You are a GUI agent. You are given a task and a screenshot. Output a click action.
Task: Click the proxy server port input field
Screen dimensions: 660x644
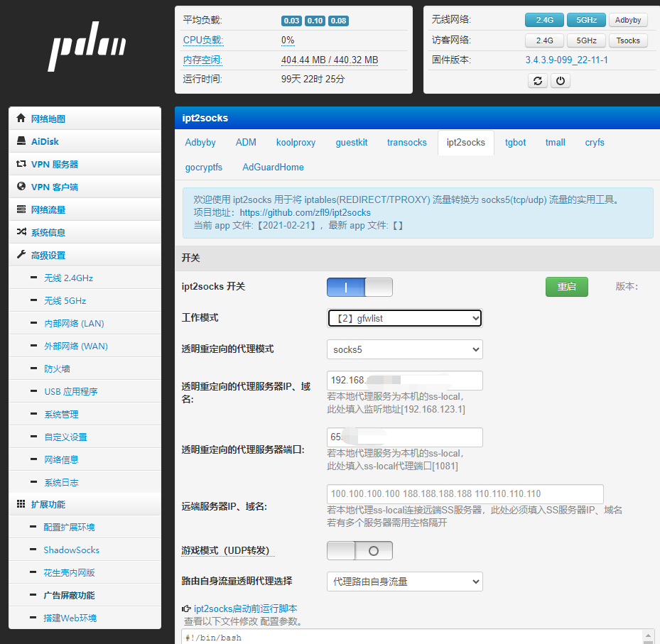coord(404,437)
